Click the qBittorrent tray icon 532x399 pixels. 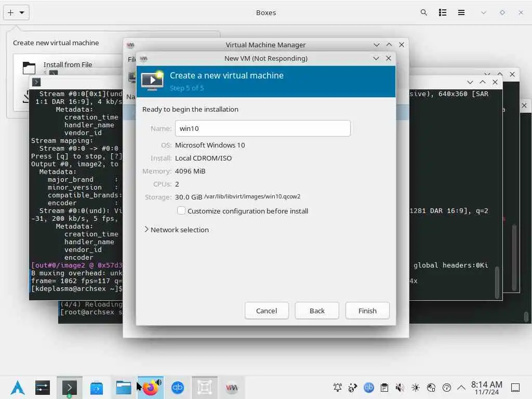tap(368, 388)
